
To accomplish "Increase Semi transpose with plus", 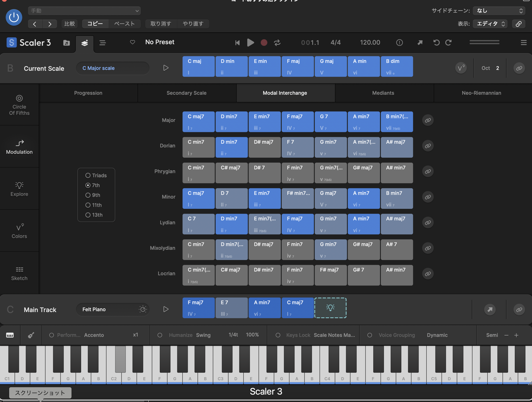I will coord(516,335).
